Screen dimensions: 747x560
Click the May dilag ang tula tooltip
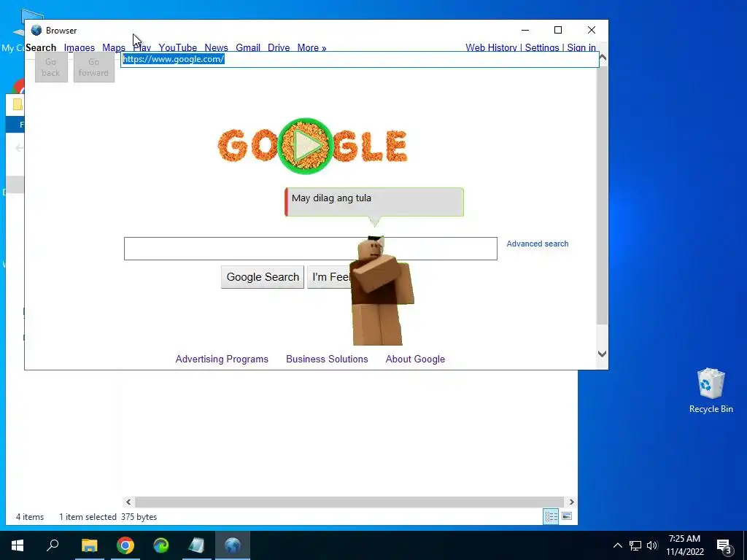[x=374, y=202]
